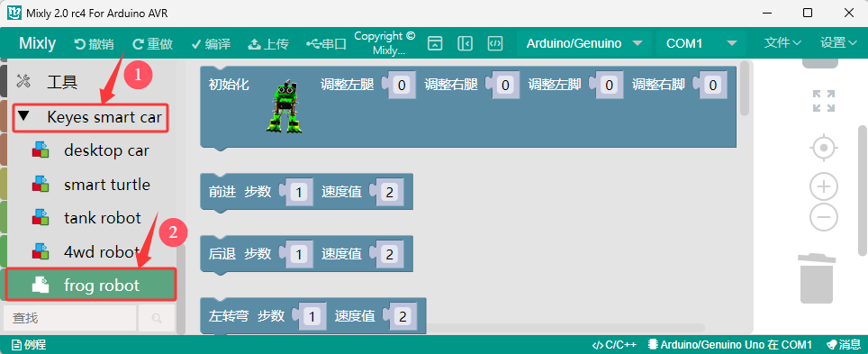This screenshot has width=868, height=354.
Task: Click the sidebar scrollbar beside frog robot
Action: [x=180, y=288]
